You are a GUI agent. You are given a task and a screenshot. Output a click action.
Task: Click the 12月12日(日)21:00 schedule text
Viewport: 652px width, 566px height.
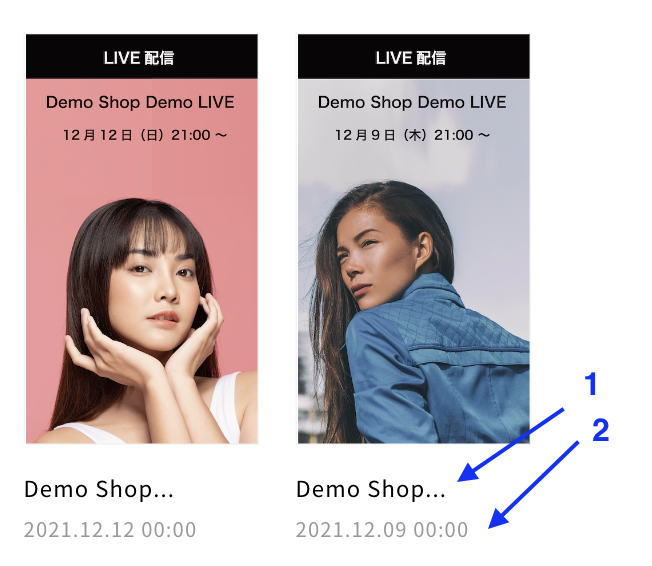click(x=145, y=135)
